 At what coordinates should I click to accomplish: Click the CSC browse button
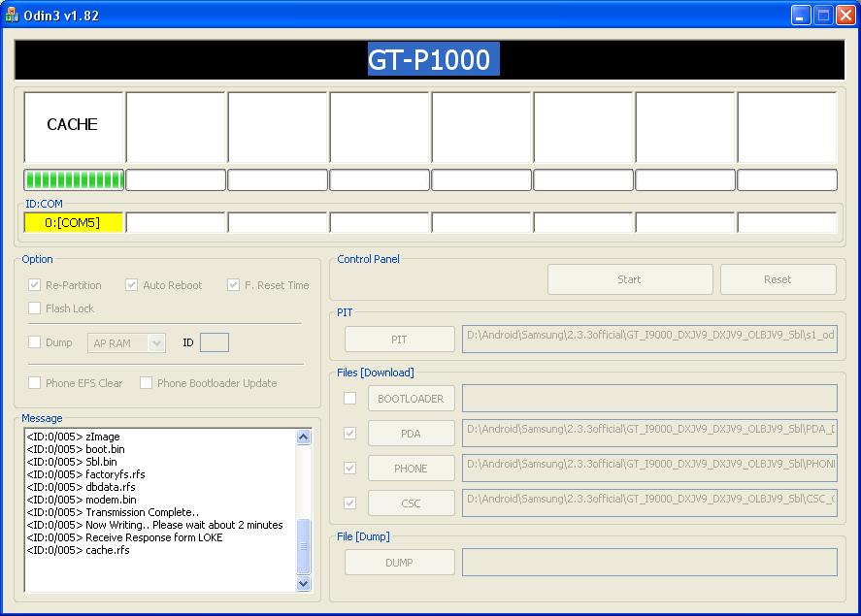(x=412, y=503)
